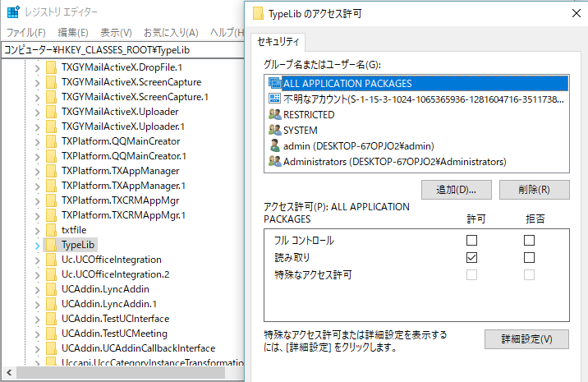
Task: Click the tree horizontal scrollbar thumb
Action: click(121, 373)
